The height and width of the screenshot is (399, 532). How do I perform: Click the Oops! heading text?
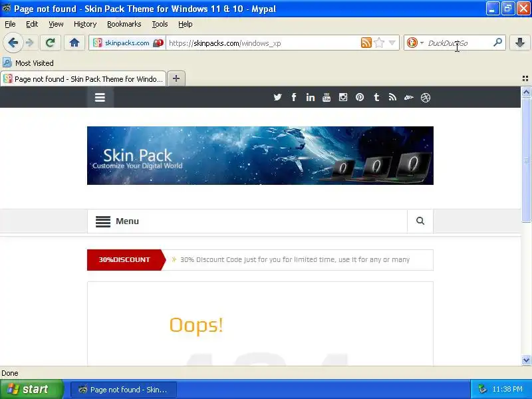pyautogui.click(x=196, y=325)
